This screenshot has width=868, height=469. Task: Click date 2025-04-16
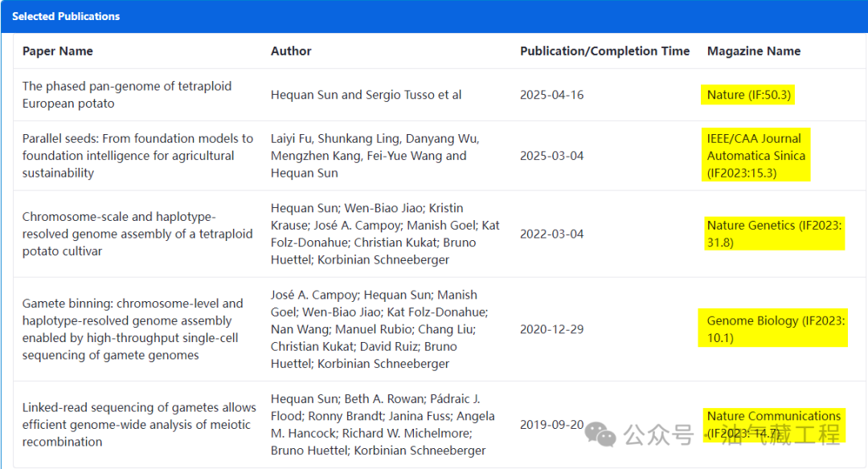pyautogui.click(x=552, y=95)
